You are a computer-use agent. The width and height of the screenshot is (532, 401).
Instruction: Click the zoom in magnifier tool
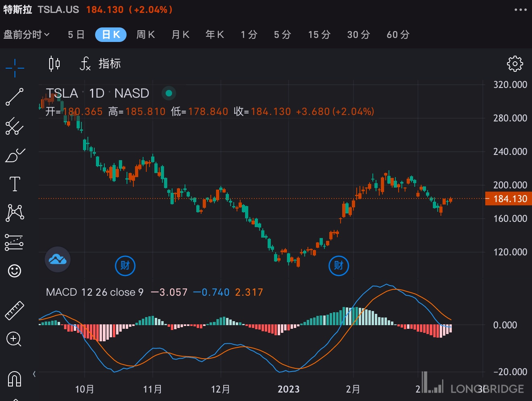click(14, 339)
